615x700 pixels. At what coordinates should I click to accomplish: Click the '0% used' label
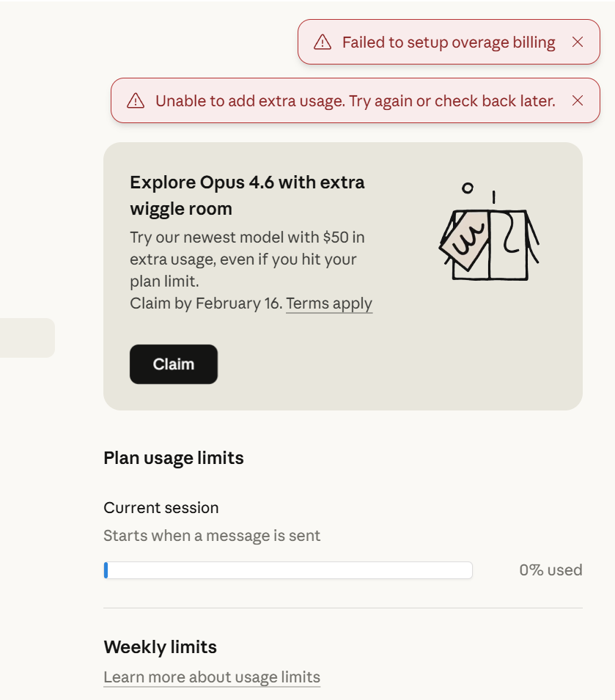coord(550,570)
